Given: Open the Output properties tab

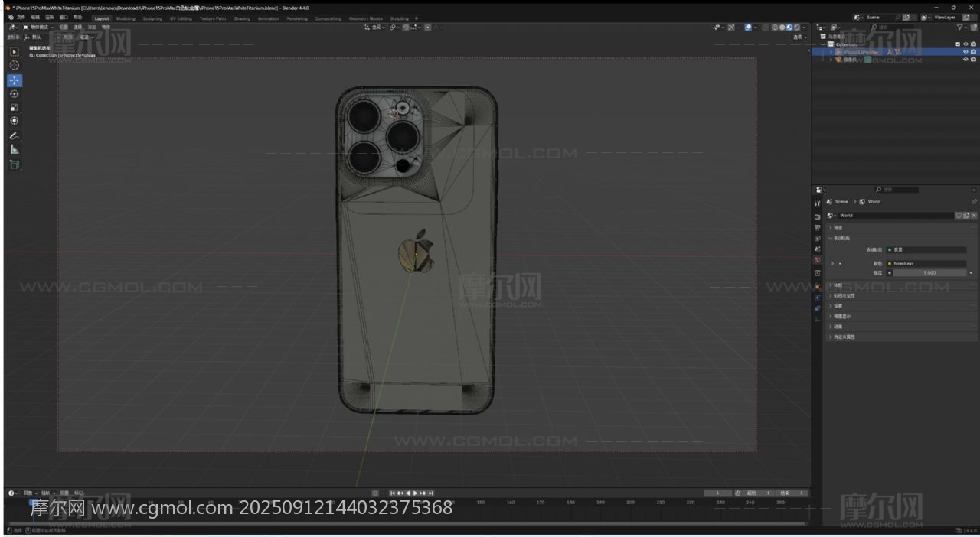Looking at the screenshot, I should (817, 228).
